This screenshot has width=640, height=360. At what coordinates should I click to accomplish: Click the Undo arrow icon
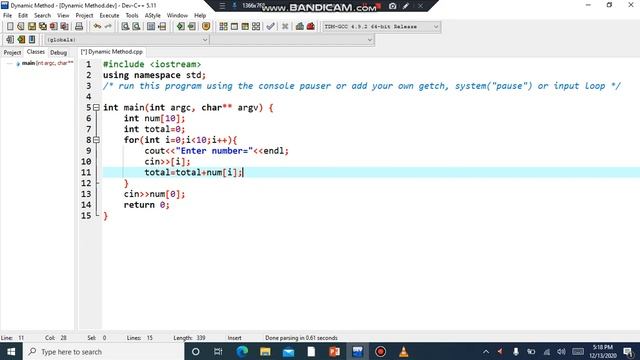[x=97, y=27]
